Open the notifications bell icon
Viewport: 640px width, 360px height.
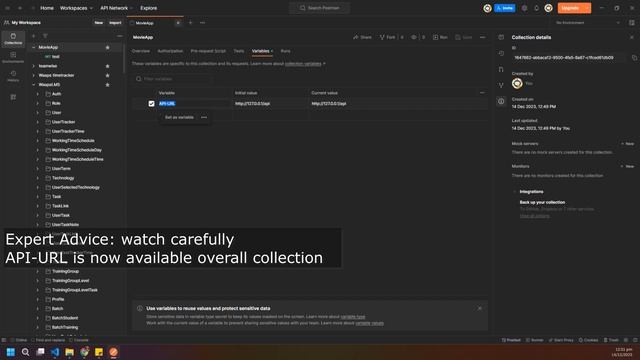click(x=536, y=8)
